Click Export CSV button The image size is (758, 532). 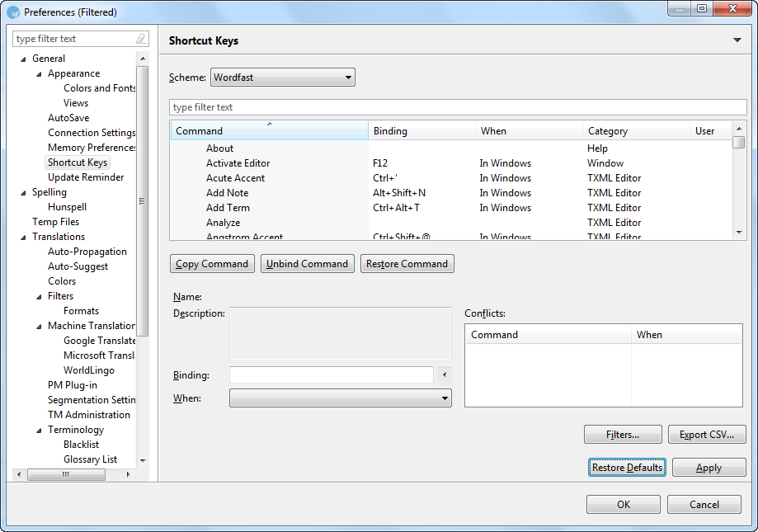(706, 435)
